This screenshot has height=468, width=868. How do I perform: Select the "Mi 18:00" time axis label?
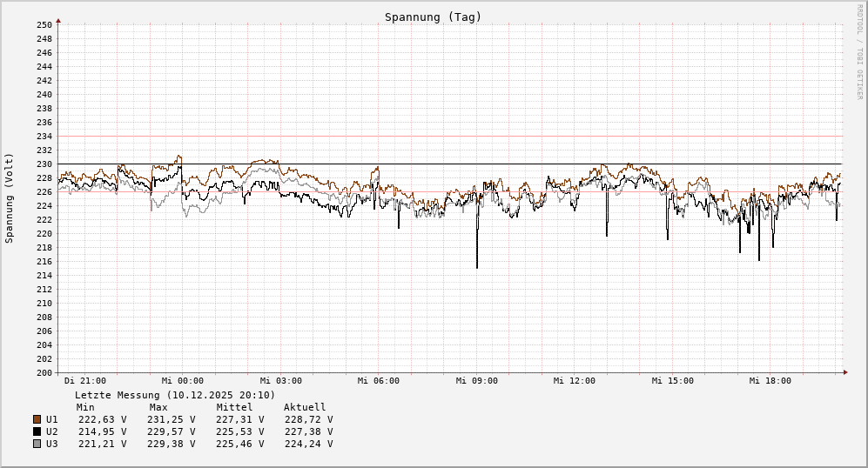[770, 381]
